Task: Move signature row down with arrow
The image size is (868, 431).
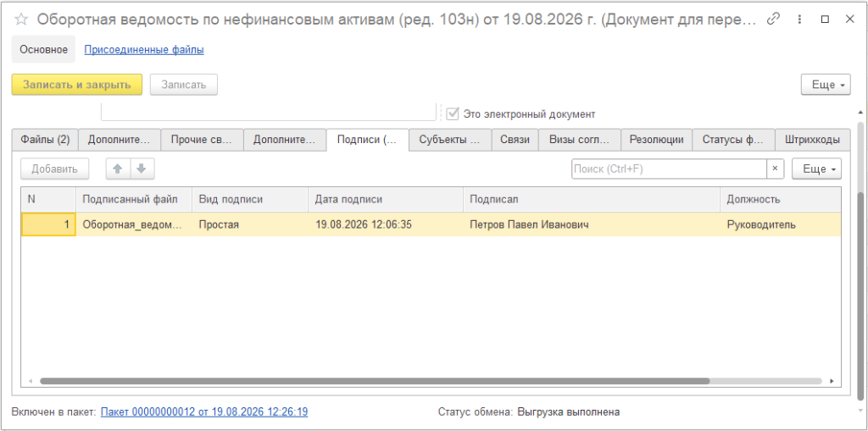Action: 142,169
